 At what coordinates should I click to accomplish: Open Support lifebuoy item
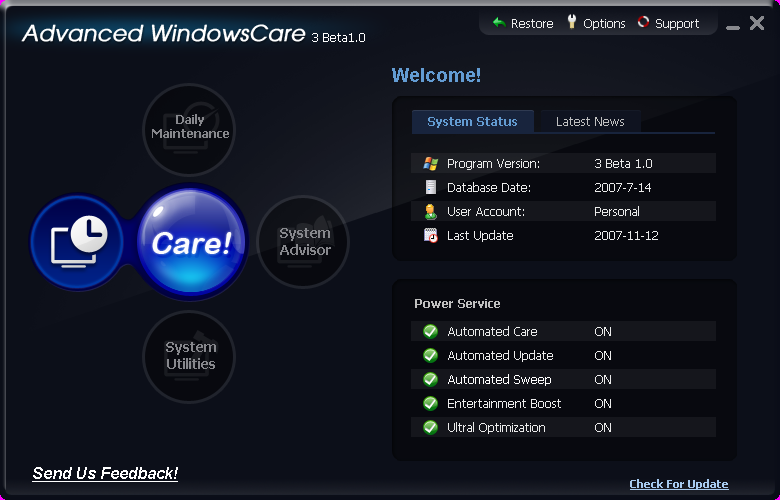[668, 23]
